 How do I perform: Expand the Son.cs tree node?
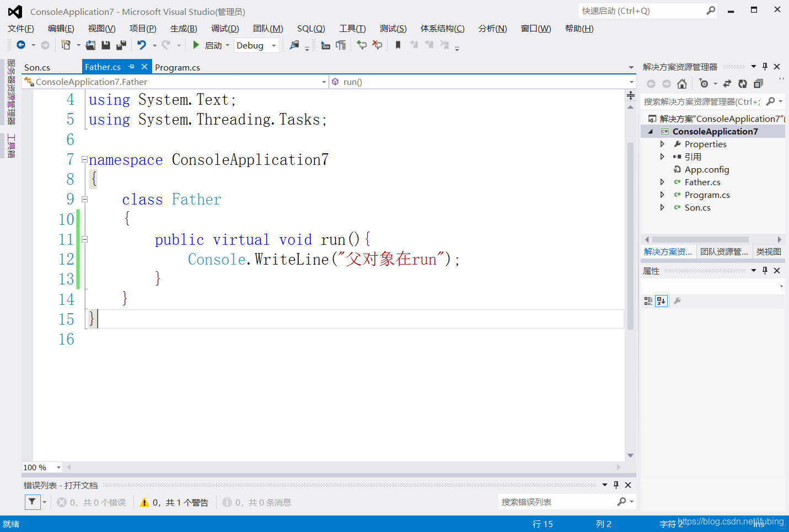tap(662, 207)
